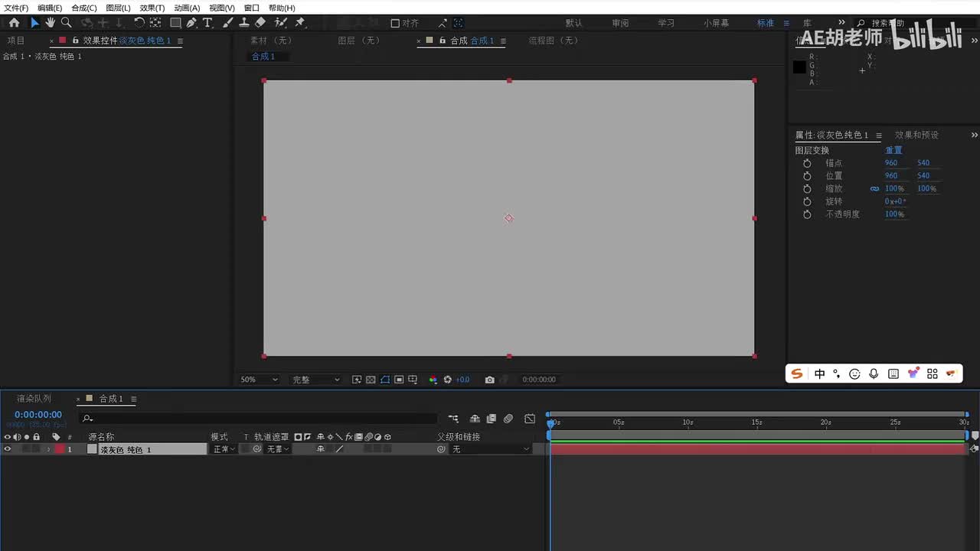This screenshot has height=551, width=980.
Task: Expand the workspace overflow chevron
Action: [x=841, y=23]
